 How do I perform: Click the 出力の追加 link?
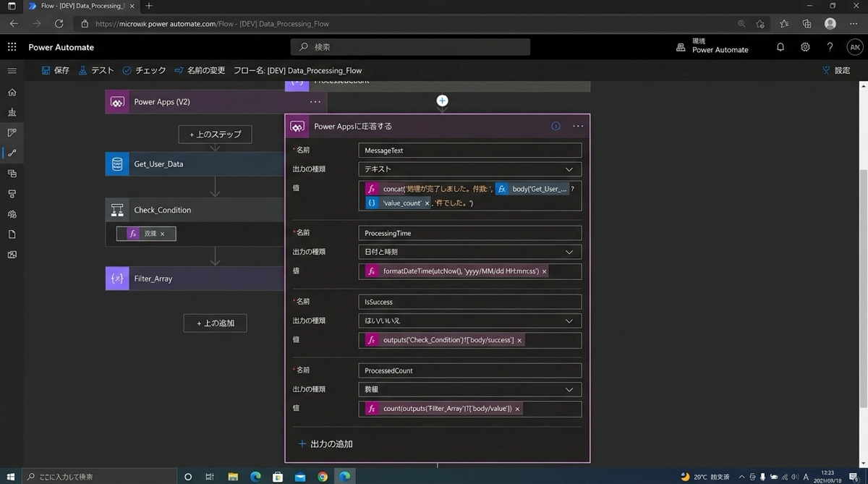pos(325,443)
